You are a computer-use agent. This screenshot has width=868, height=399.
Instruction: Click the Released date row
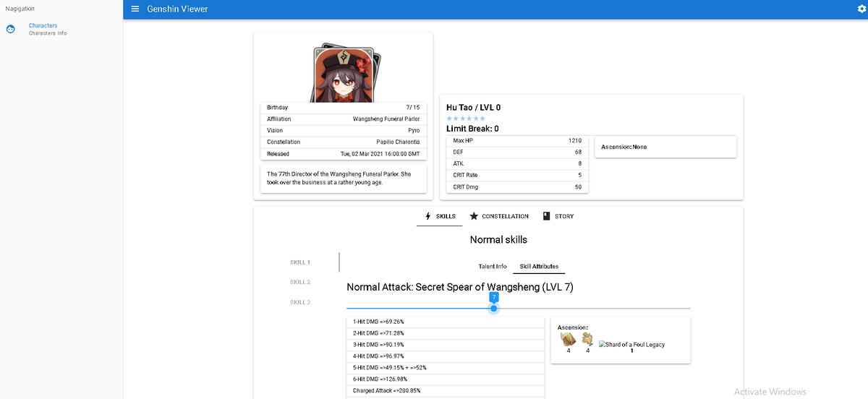[x=344, y=153]
